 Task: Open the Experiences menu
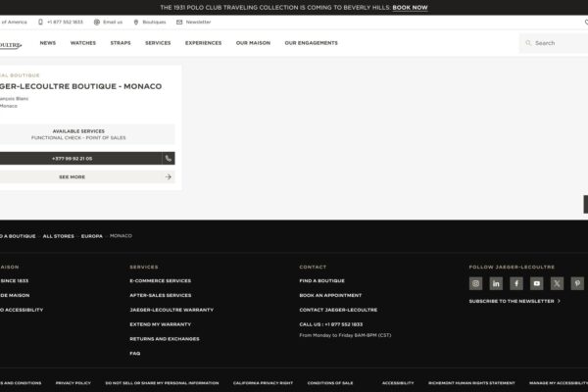(x=203, y=43)
